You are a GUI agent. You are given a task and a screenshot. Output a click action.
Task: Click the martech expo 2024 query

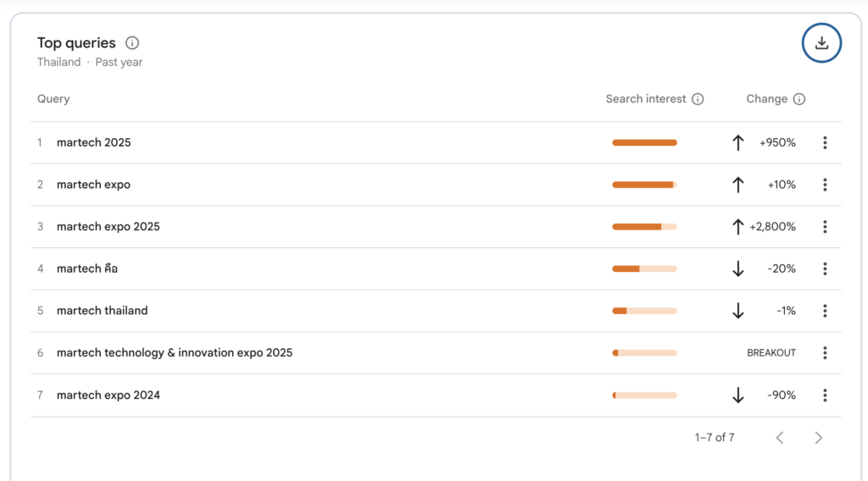108,395
